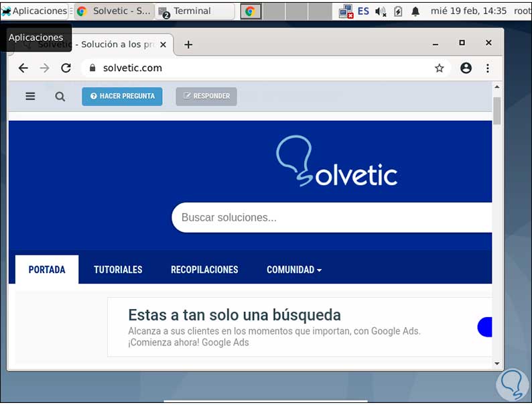
Task: Click the scrollbar up arrow
Action: (x=497, y=87)
